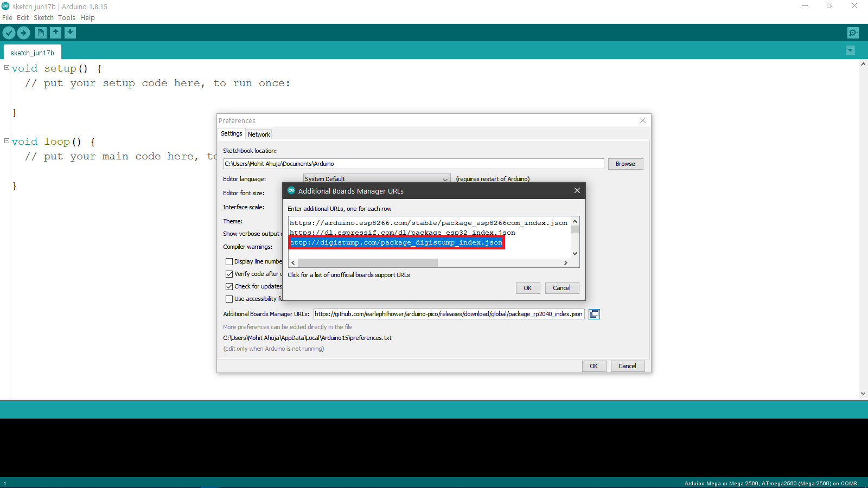Open the File menu
Image resolution: width=868 pixels, height=488 pixels.
pyautogui.click(x=7, y=17)
